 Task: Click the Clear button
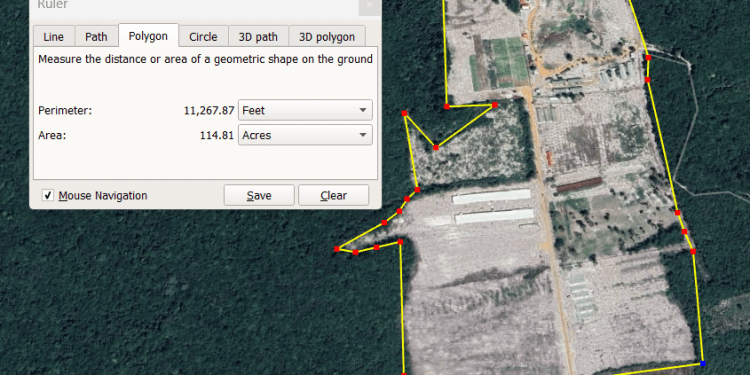(334, 195)
